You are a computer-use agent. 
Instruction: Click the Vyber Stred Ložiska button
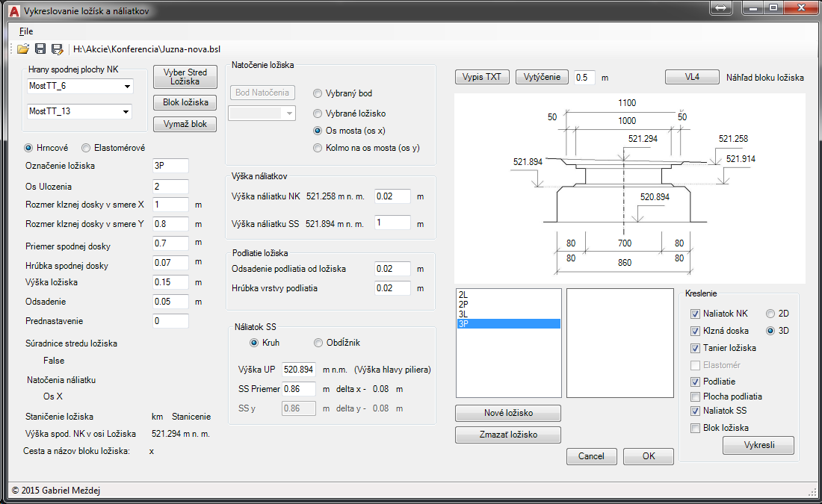point(185,77)
